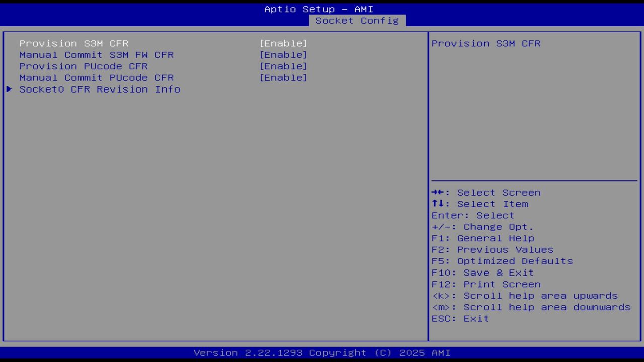644x362 pixels.
Task: Expand Socket0 CFR Revision Info submenu
Action: pyautogui.click(x=100, y=89)
